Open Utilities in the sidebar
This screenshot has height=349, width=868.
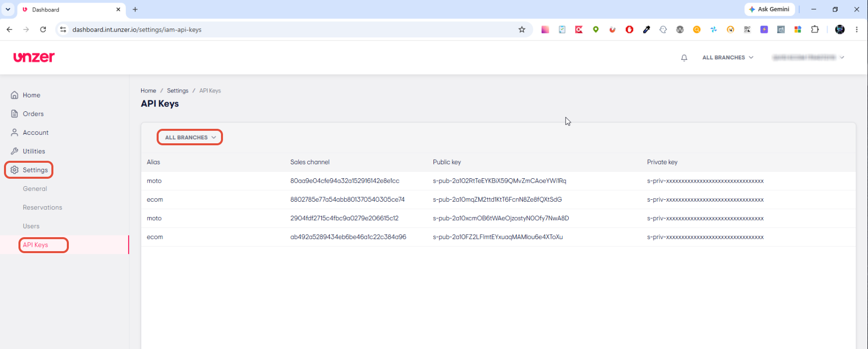pos(33,151)
